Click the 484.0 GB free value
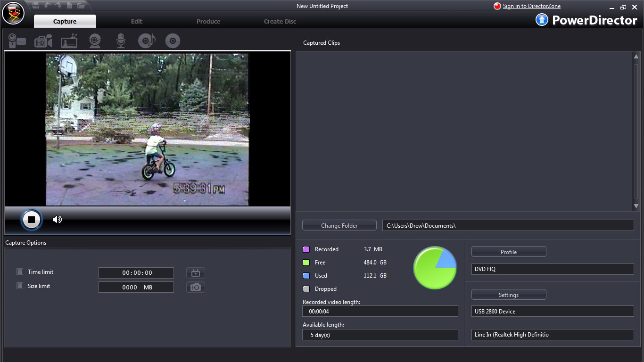This screenshot has width=644, height=362. pos(375,263)
